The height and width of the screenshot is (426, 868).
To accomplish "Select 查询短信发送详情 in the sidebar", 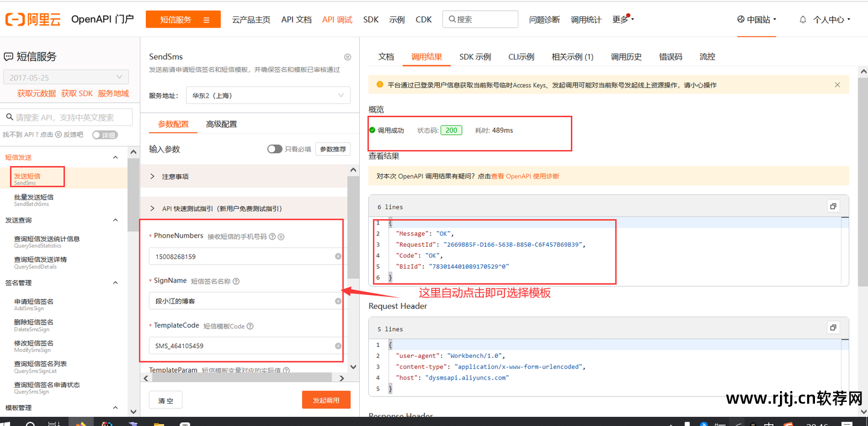I will [40, 262].
